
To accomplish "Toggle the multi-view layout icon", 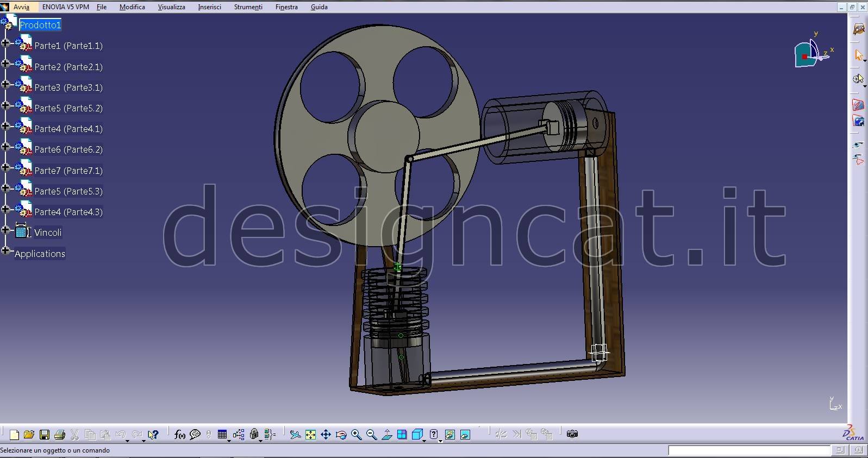I will (402, 434).
